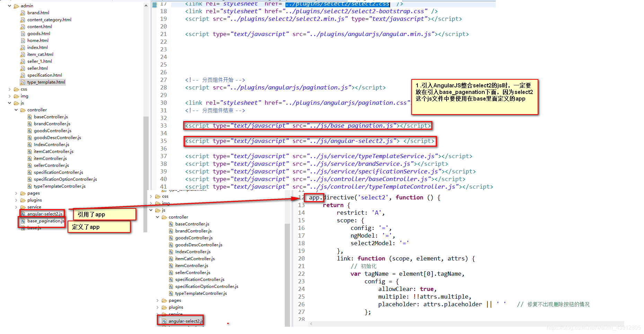This screenshot has height=334, width=644.
Task: Collapse the controller folder in the lower tree
Action: click(x=157, y=217)
